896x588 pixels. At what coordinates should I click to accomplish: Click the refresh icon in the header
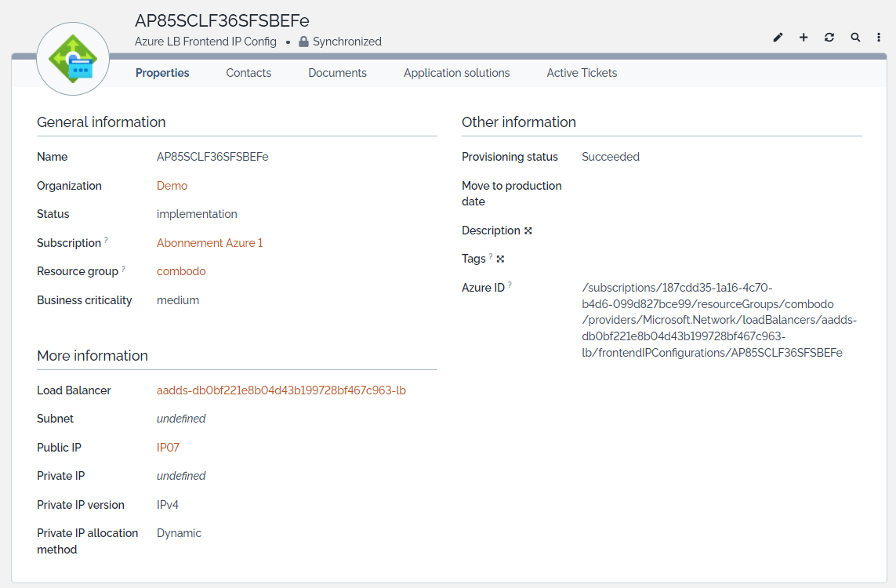(x=829, y=38)
